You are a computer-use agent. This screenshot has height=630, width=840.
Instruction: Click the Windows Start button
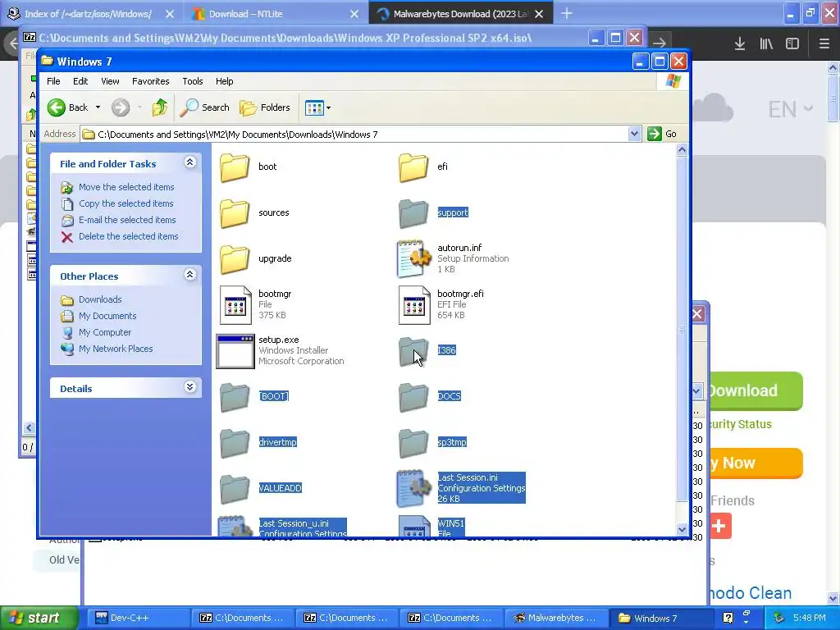pyautogui.click(x=39, y=619)
